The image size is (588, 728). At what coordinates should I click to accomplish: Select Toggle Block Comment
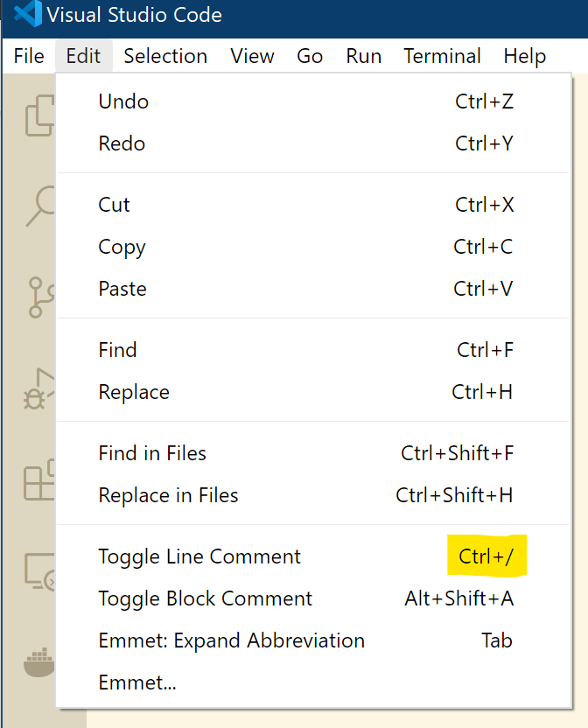click(x=205, y=598)
